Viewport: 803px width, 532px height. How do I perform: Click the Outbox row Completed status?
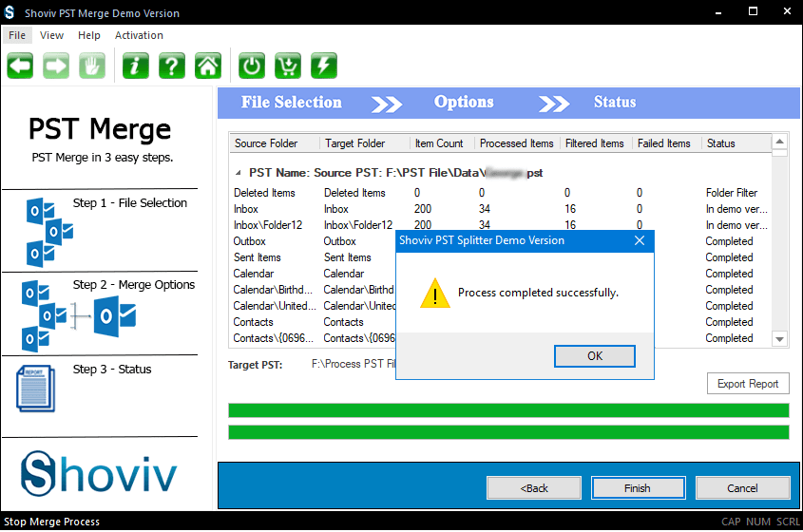pos(729,241)
